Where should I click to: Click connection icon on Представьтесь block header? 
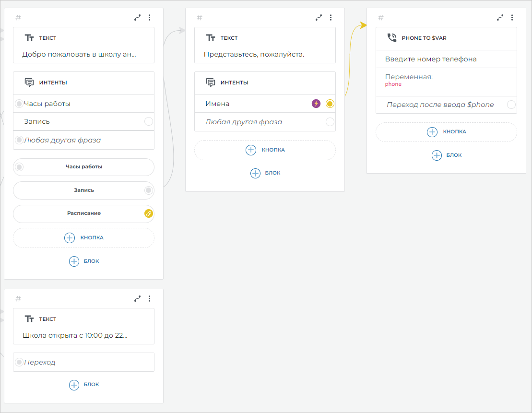[319, 18]
